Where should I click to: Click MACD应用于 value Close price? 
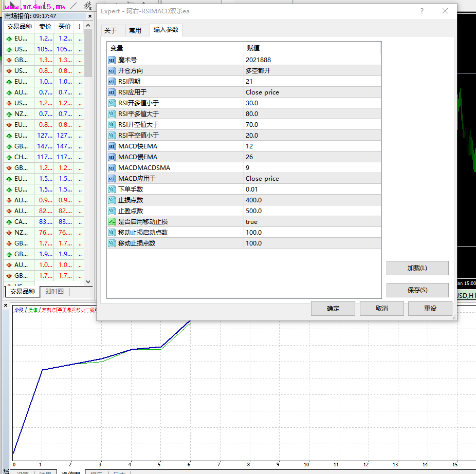pos(262,178)
